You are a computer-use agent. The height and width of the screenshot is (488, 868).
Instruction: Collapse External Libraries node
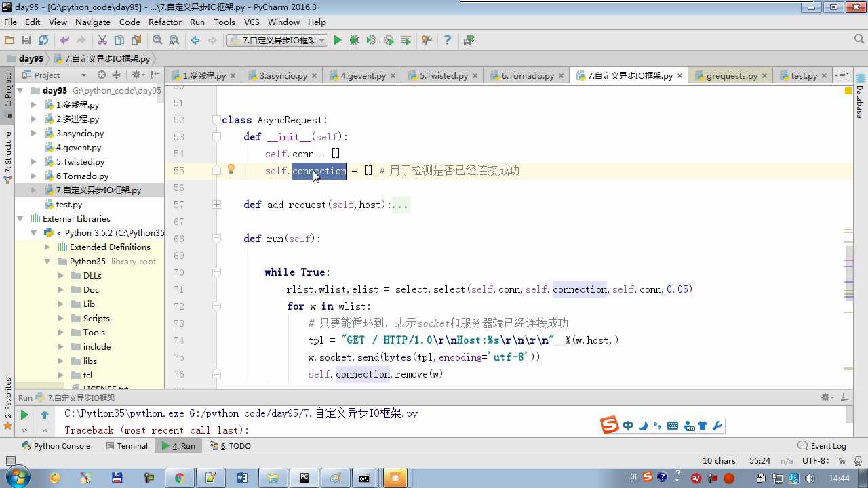pyautogui.click(x=20, y=218)
